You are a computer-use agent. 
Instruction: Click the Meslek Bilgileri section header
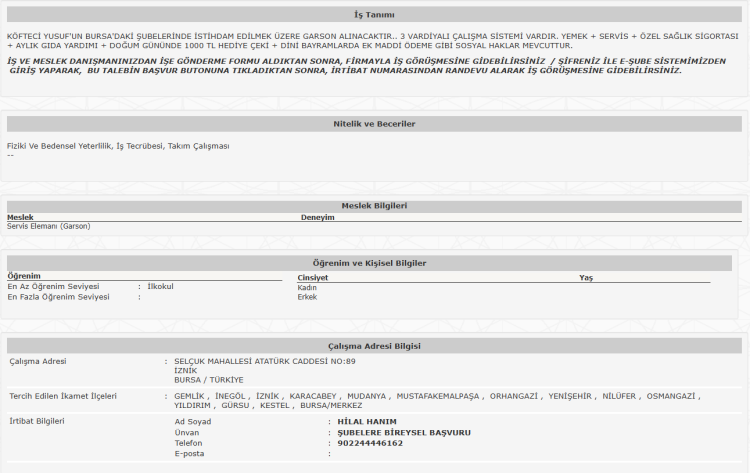click(374, 205)
